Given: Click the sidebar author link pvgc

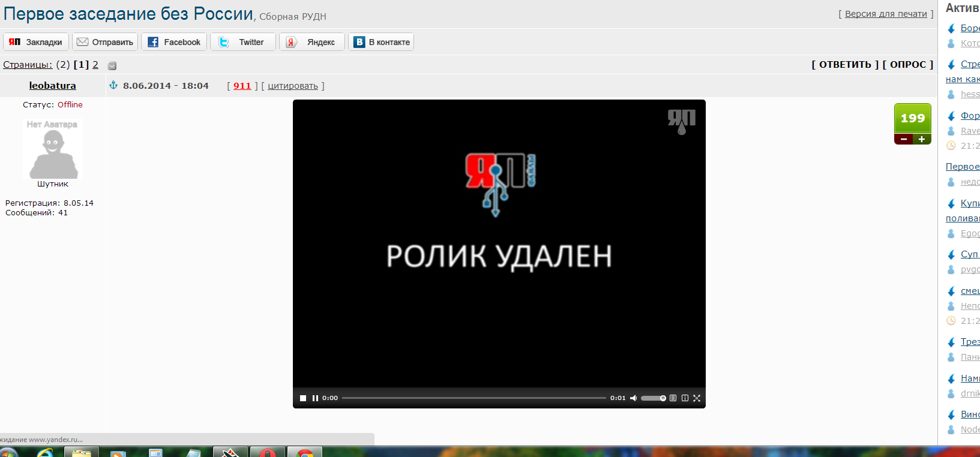Looking at the screenshot, I should coord(970,270).
